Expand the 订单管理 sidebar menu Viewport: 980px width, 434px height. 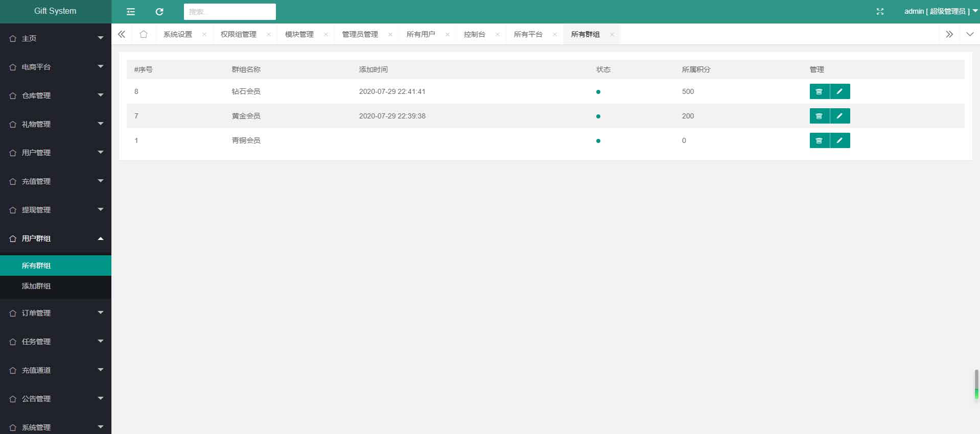(x=56, y=313)
